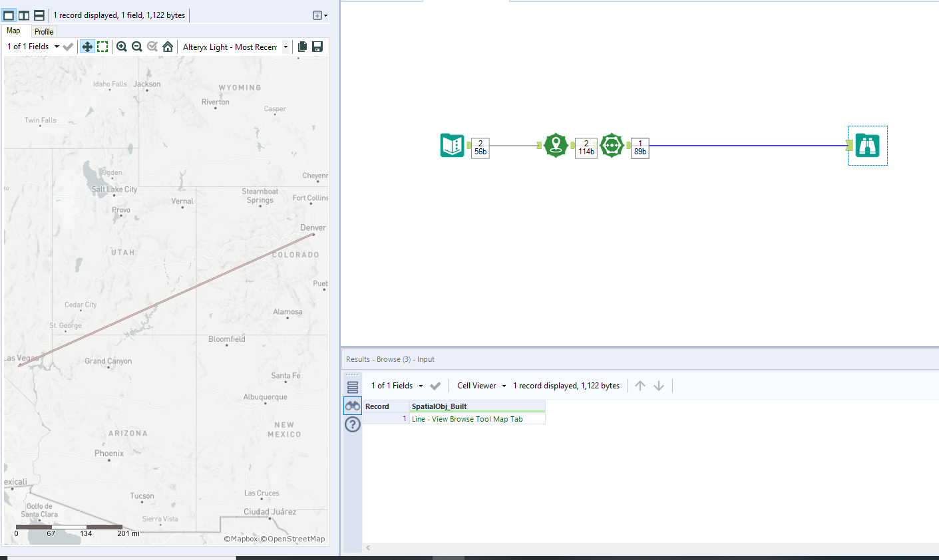Click Alamosa label on the map
Image resolution: width=939 pixels, height=560 pixels.
pos(287,311)
